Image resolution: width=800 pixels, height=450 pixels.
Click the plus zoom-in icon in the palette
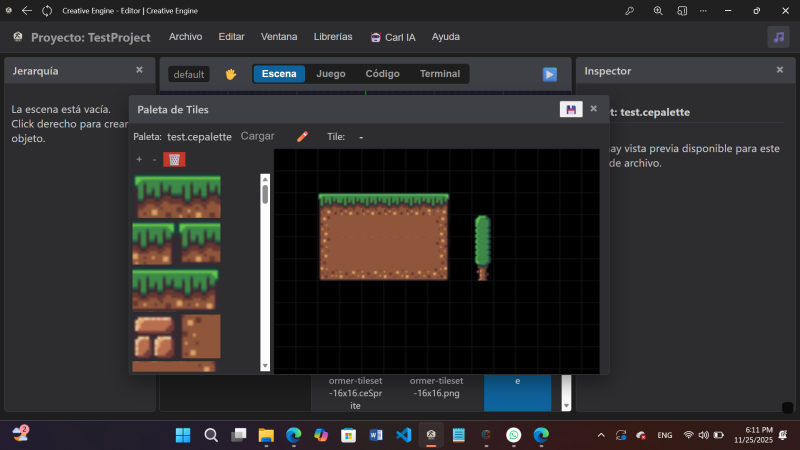pos(139,159)
